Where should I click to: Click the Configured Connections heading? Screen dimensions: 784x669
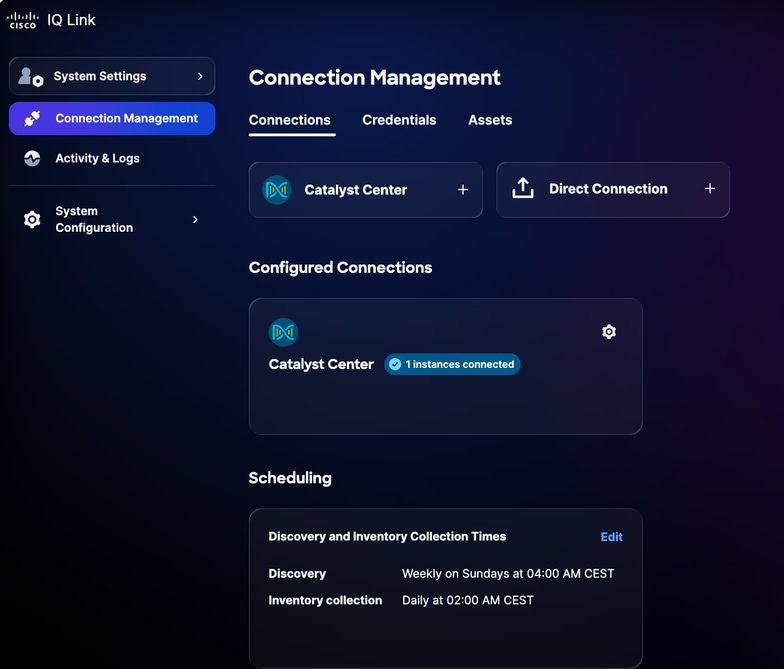(x=340, y=268)
